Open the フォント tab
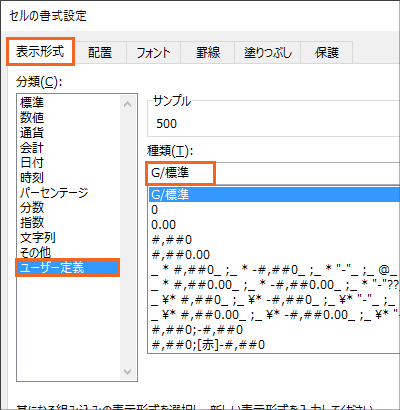The width and height of the screenshot is (400, 410). (x=153, y=53)
